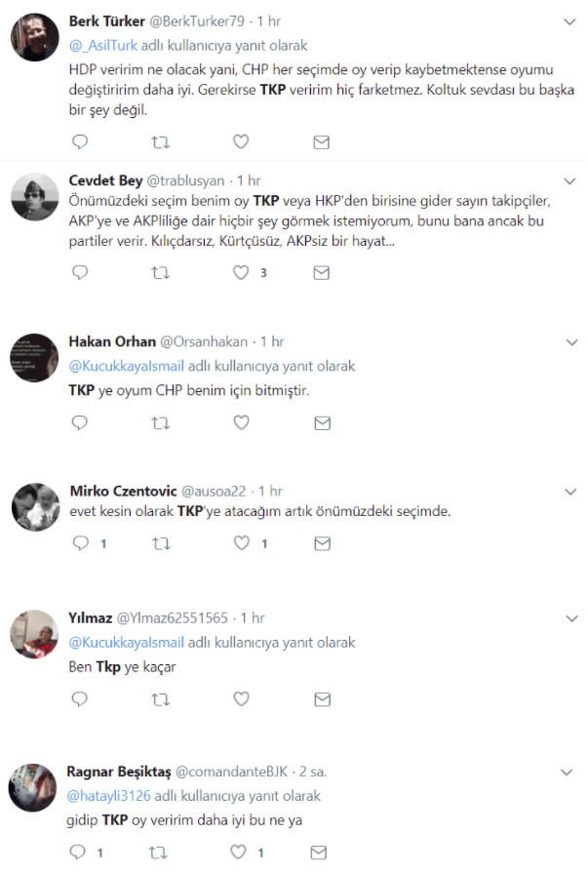Reply to Berk Türker's tweet
This screenshot has height=873, width=588.
click(80, 142)
